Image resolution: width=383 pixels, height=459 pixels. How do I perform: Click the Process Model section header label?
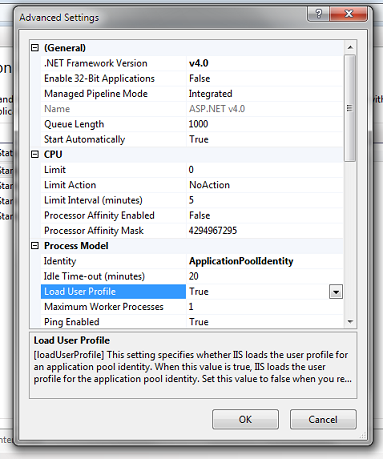click(76, 246)
